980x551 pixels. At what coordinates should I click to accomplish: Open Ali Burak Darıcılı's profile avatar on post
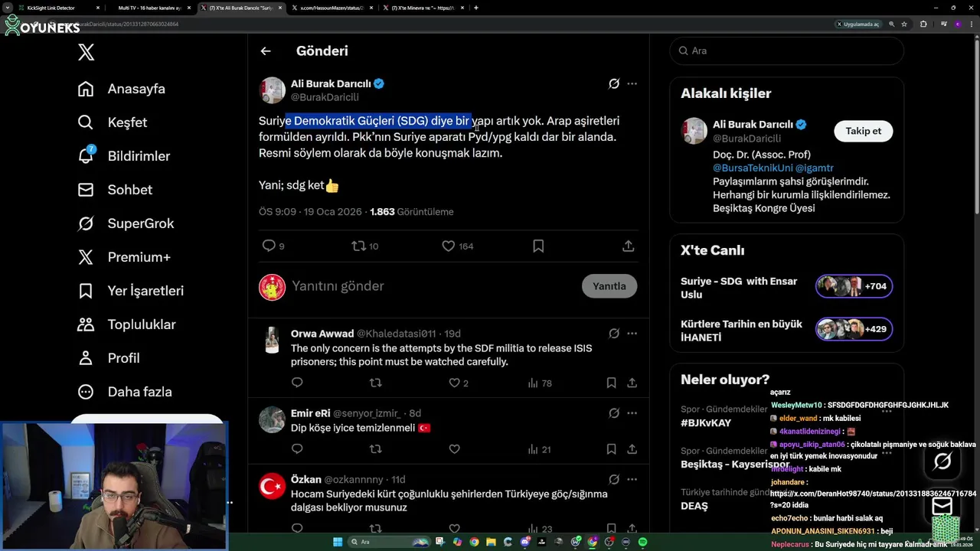272,90
